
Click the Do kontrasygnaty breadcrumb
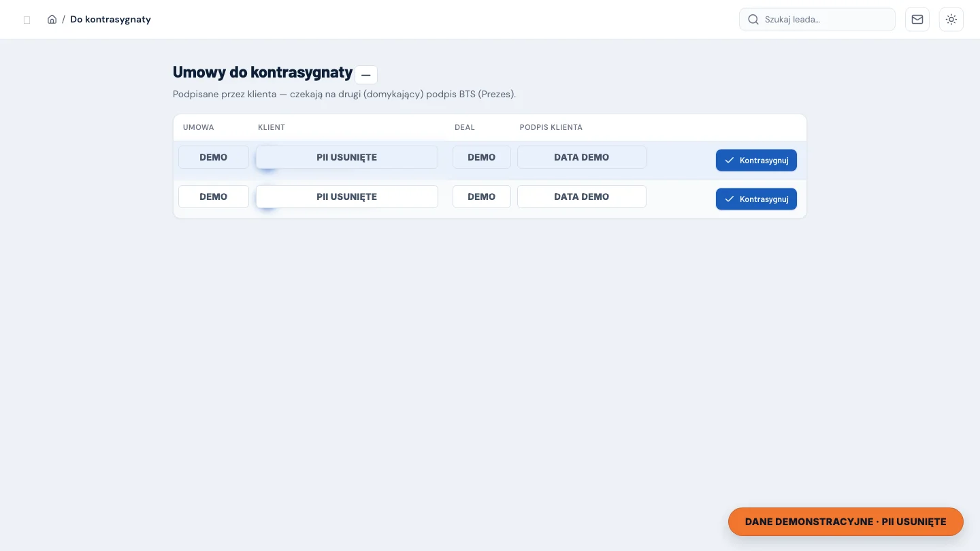pos(110,19)
